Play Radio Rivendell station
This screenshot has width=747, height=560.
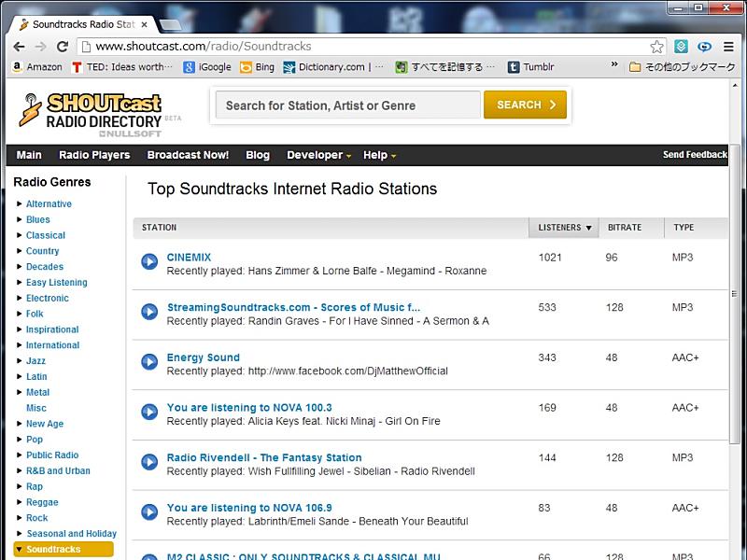[x=149, y=462]
